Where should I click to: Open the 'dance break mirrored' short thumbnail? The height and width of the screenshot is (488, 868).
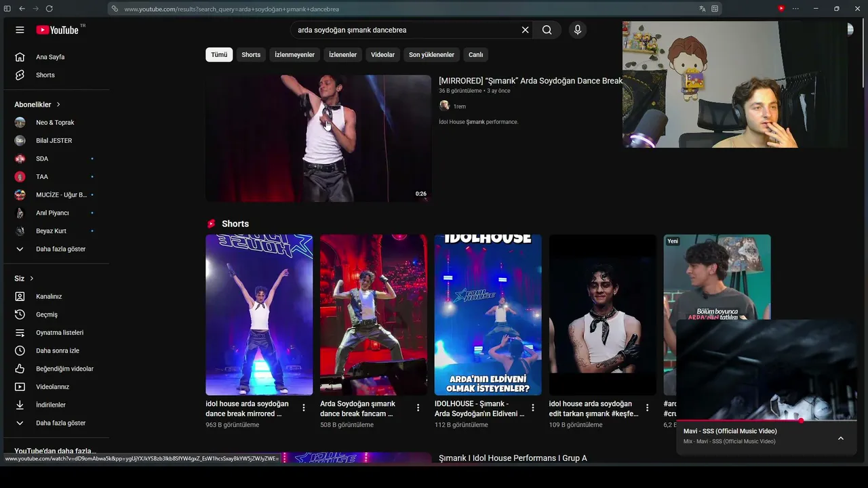pos(259,314)
